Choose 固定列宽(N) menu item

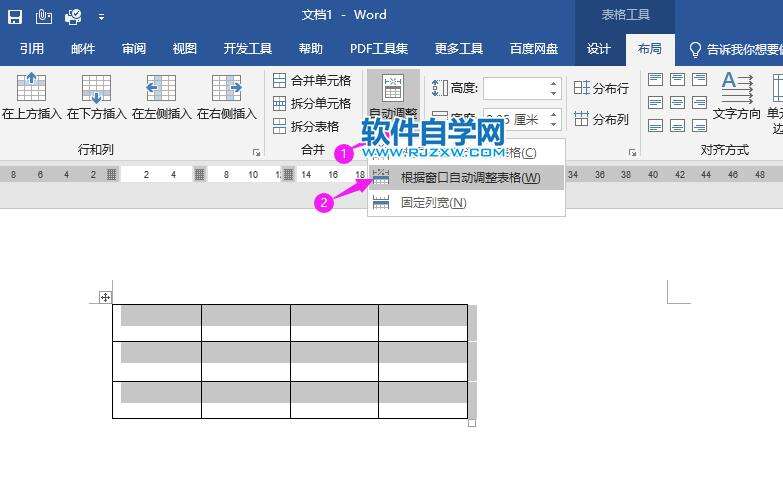466,203
